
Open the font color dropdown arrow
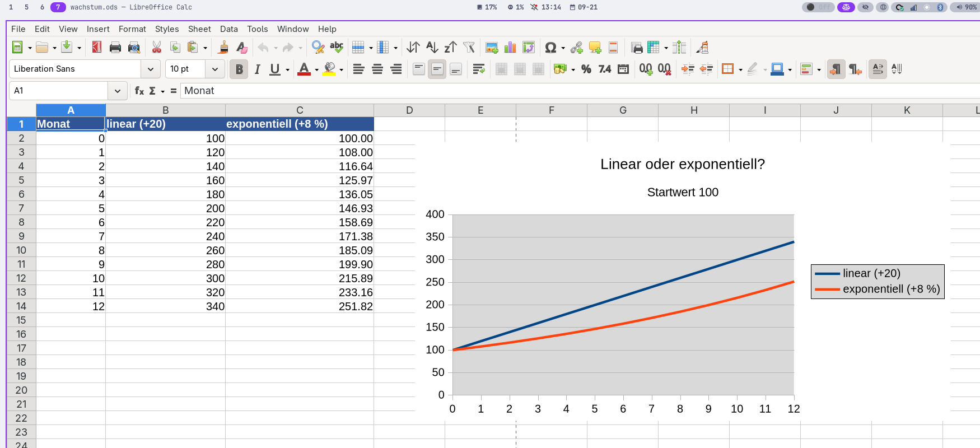316,69
